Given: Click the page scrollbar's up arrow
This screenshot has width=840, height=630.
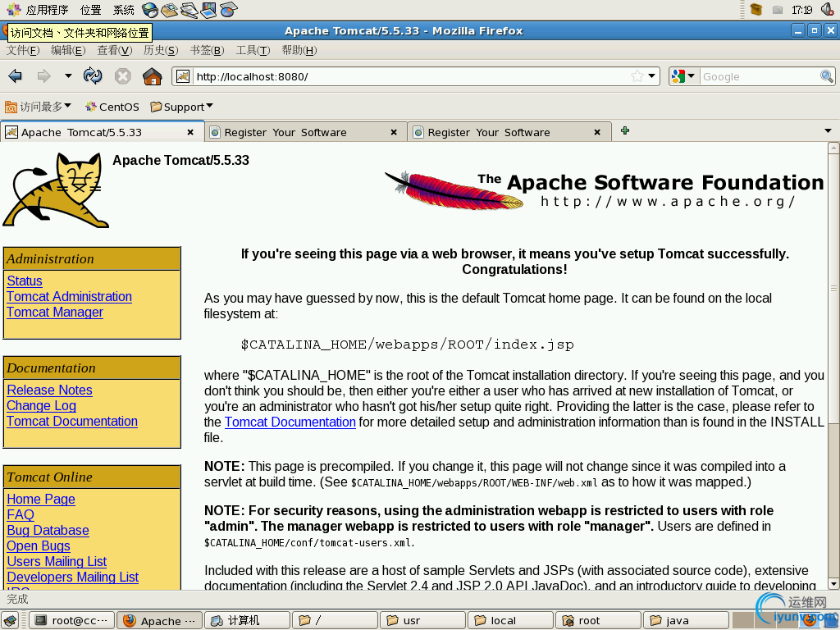Looking at the screenshot, I should tap(833, 148).
